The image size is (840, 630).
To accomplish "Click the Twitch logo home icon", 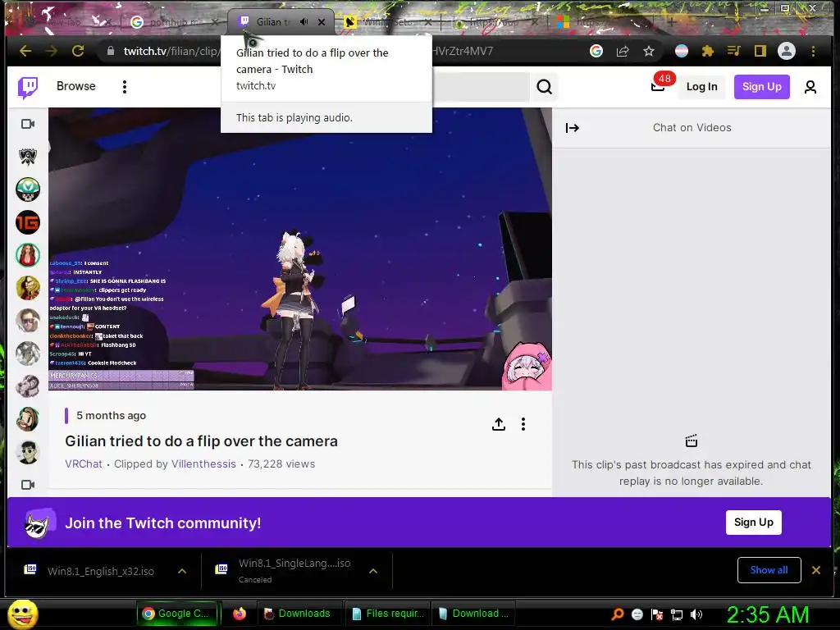I will 27,87.
